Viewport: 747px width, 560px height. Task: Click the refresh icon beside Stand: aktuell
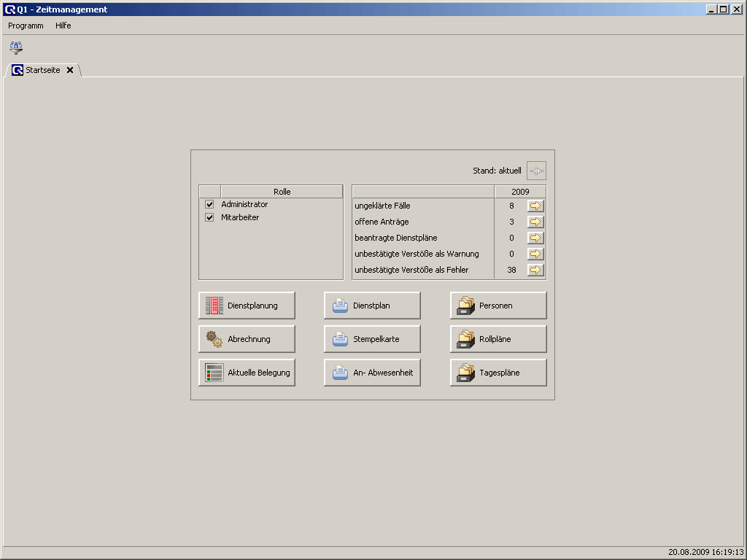tap(536, 171)
